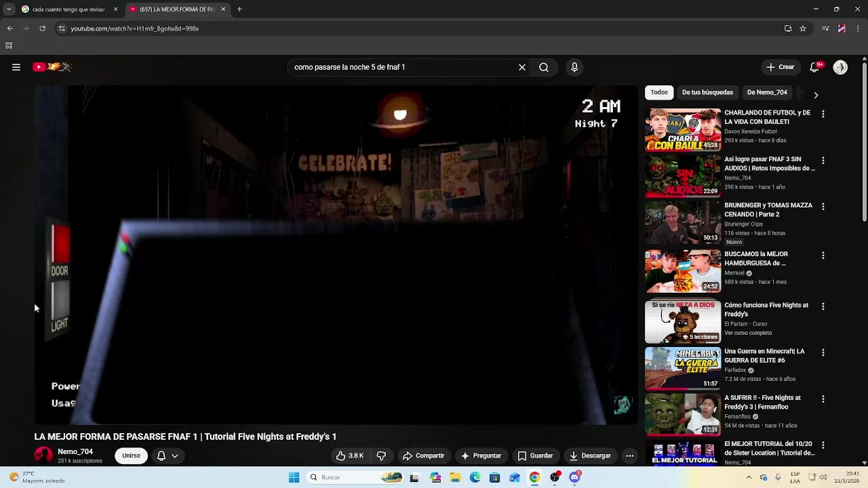
Task: Save the video with Guardar
Action: coord(535,455)
